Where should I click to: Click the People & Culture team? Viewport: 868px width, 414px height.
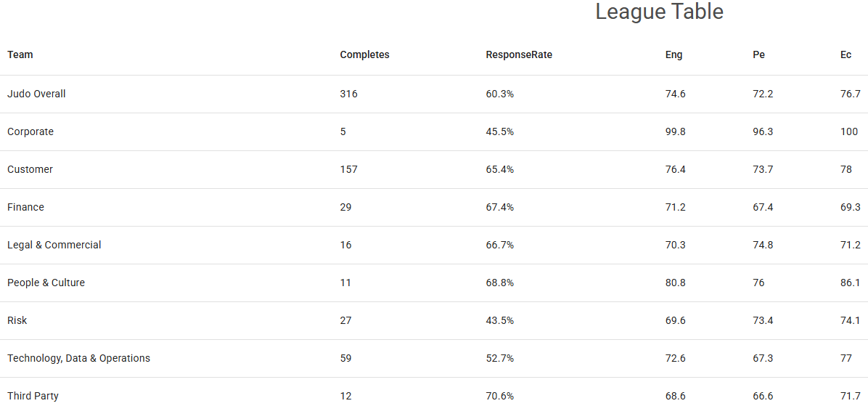click(46, 283)
